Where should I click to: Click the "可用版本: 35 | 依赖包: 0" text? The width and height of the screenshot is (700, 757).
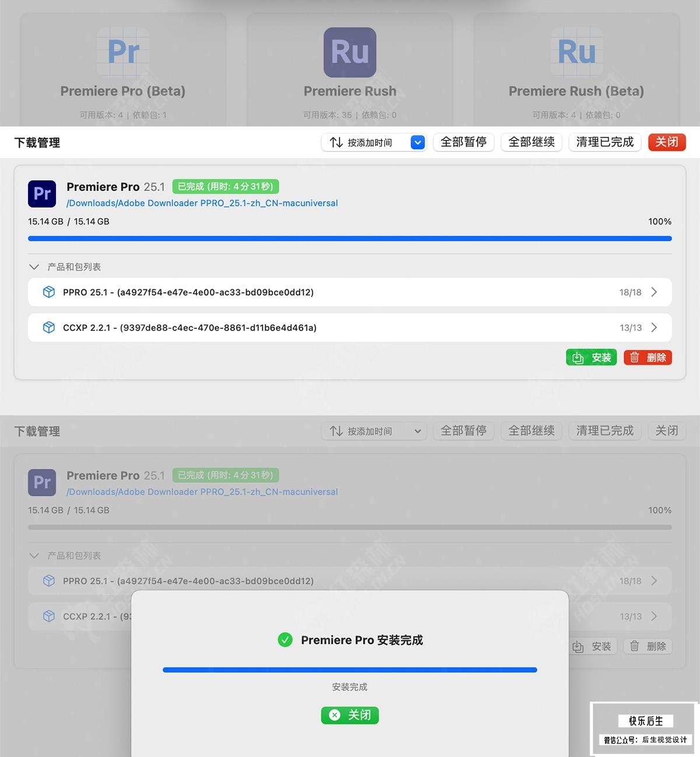350,115
